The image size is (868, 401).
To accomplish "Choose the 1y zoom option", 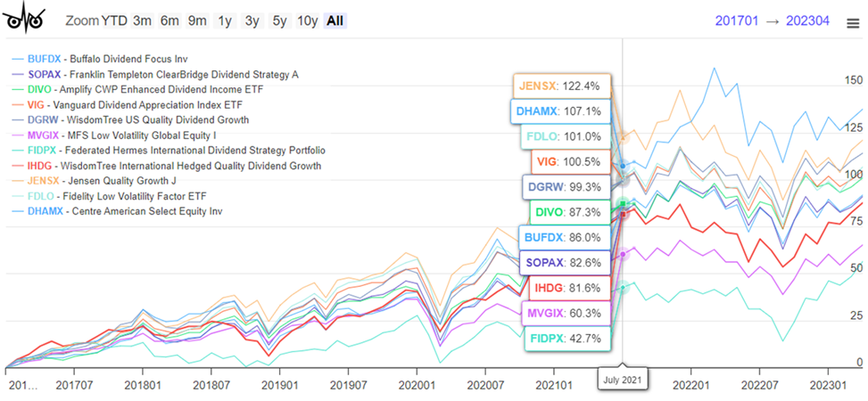I will pyautogui.click(x=225, y=20).
